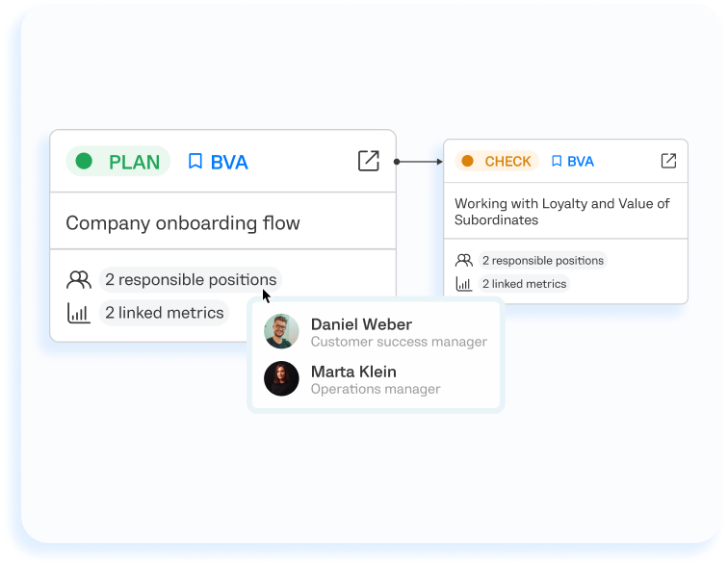Click connector start dot on PLAN card
Image resolution: width=728 pixels, height=566 pixels.
[397, 162]
